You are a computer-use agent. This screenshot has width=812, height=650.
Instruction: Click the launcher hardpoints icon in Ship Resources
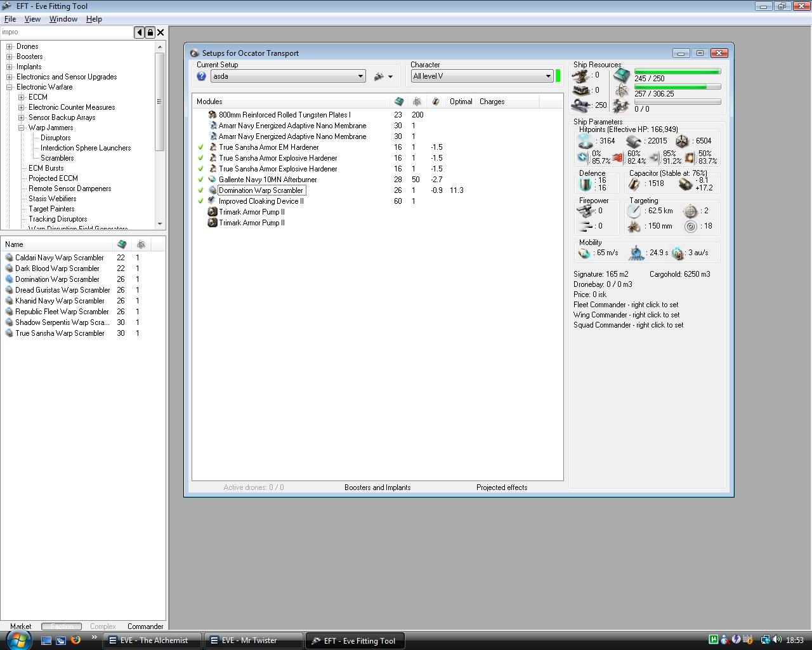click(x=581, y=91)
